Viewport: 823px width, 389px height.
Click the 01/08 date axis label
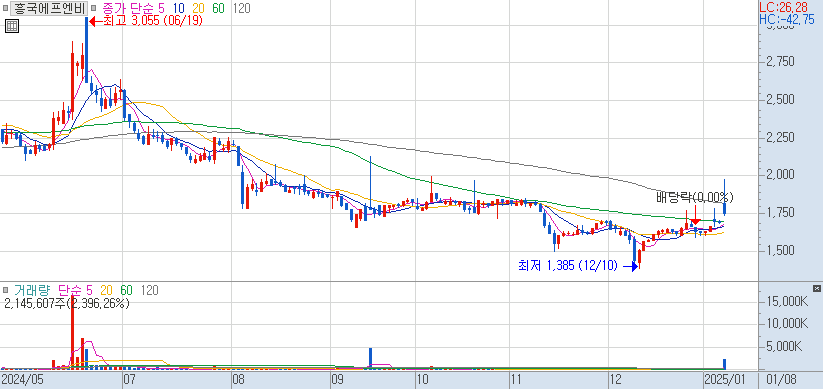[x=781, y=379]
